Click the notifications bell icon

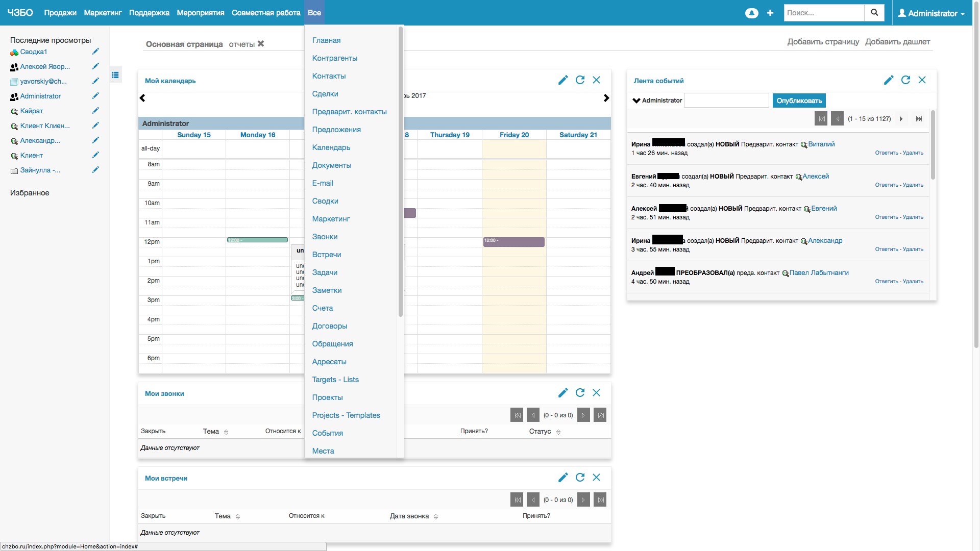(x=751, y=13)
